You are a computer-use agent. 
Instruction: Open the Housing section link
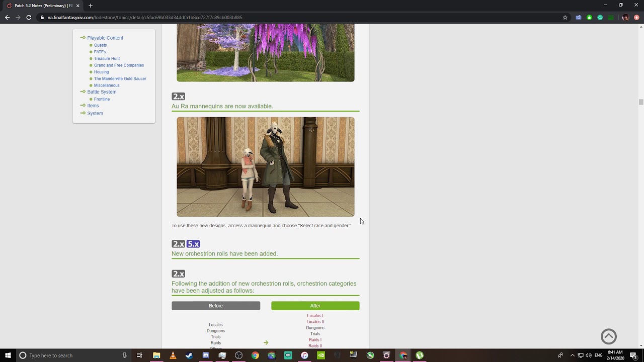pyautogui.click(x=101, y=72)
